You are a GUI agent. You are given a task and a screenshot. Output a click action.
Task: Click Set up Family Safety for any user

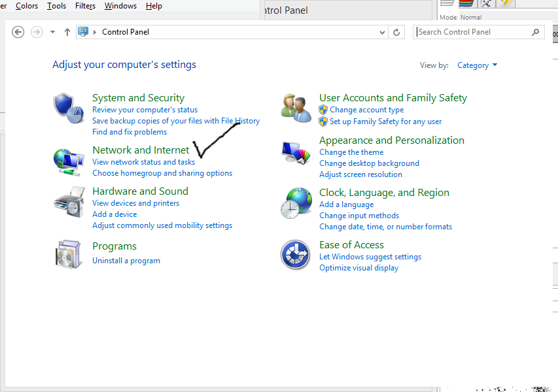(x=386, y=122)
